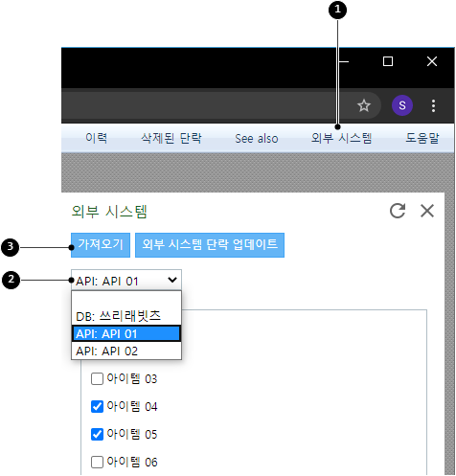
Task: Check the 아이템 03 checkbox
Action: (x=97, y=379)
